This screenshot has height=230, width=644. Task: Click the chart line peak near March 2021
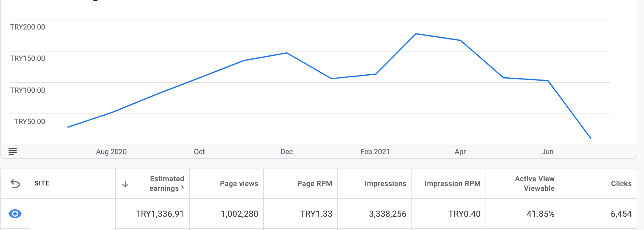tap(416, 34)
